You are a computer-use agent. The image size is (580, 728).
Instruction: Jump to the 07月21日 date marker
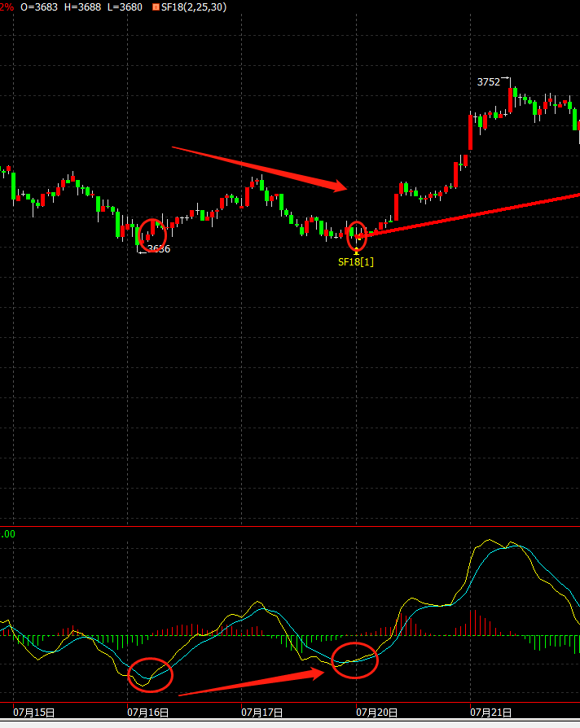click(490, 713)
